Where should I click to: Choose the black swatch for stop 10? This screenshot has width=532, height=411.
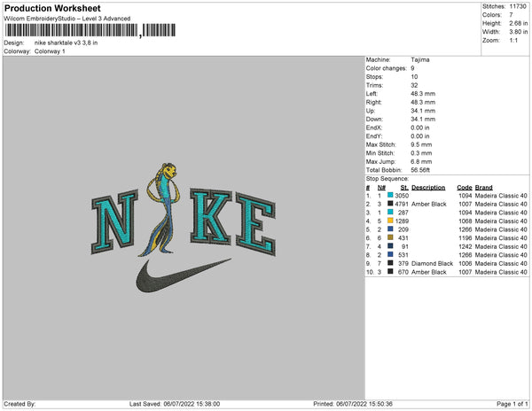click(390, 271)
